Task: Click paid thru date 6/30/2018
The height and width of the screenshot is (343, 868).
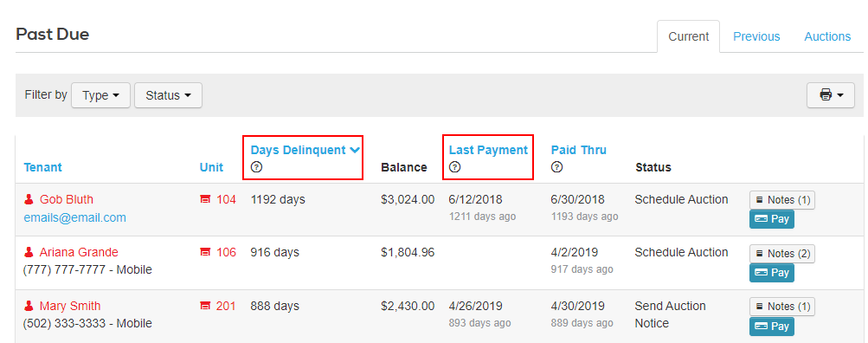Action: [x=578, y=199]
